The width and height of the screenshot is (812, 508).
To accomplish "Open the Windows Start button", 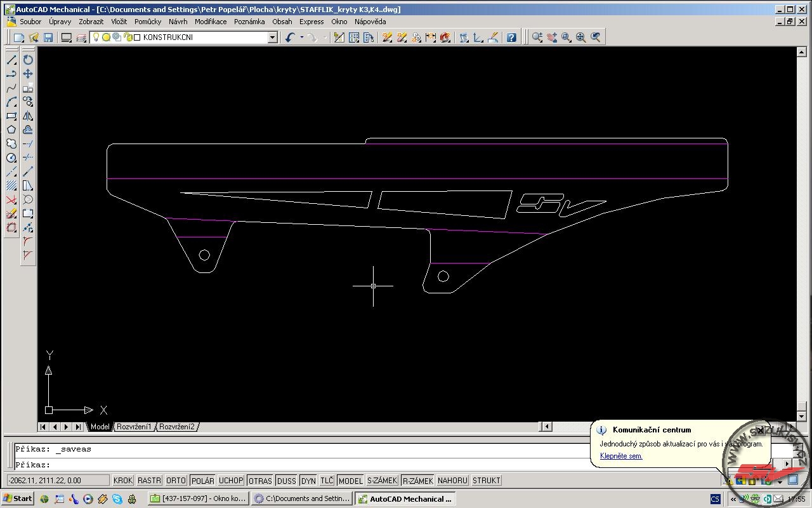I will (18, 498).
